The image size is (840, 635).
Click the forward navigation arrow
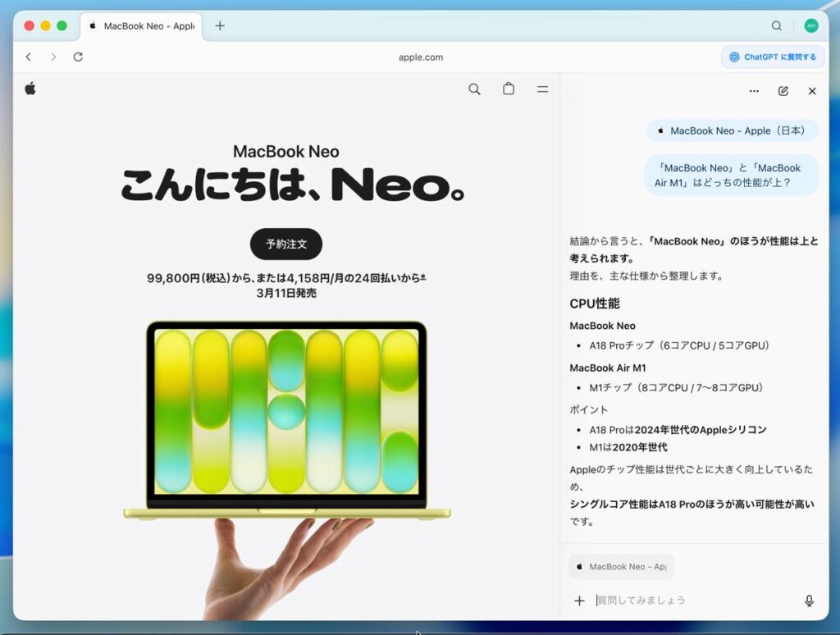click(x=53, y=57)
